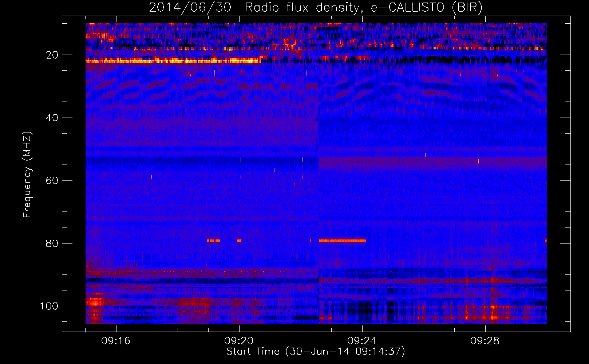Click the 100 MHz frequency tick label
The width and height of the screenshot is (589, 364).
[49, 306]
